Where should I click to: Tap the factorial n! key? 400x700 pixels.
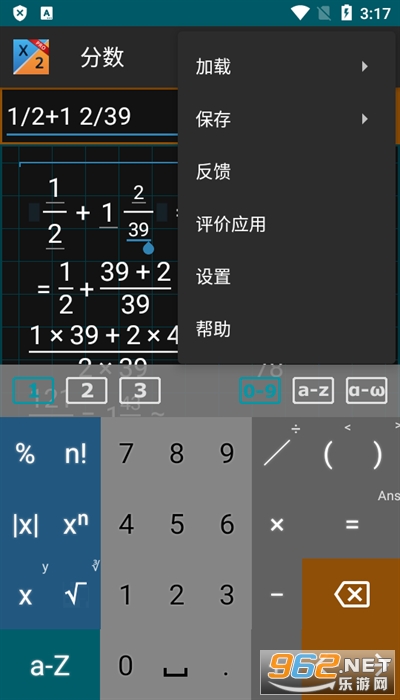point(76,454)
